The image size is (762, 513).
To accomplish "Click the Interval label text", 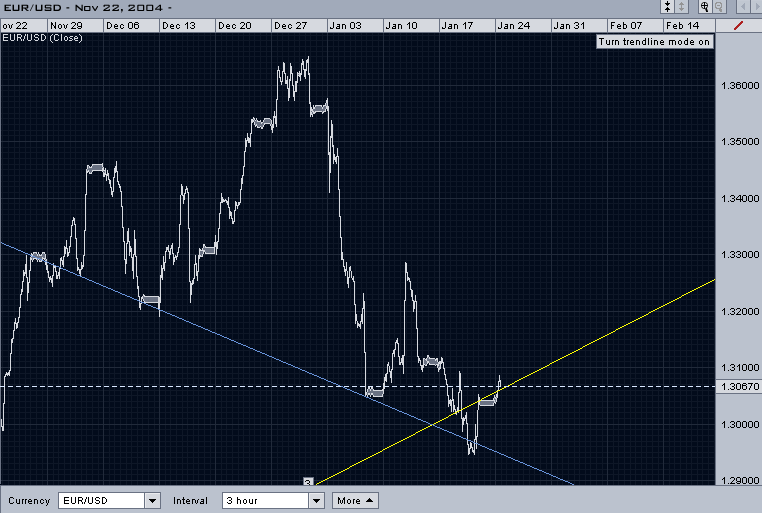I will point(190,501).
